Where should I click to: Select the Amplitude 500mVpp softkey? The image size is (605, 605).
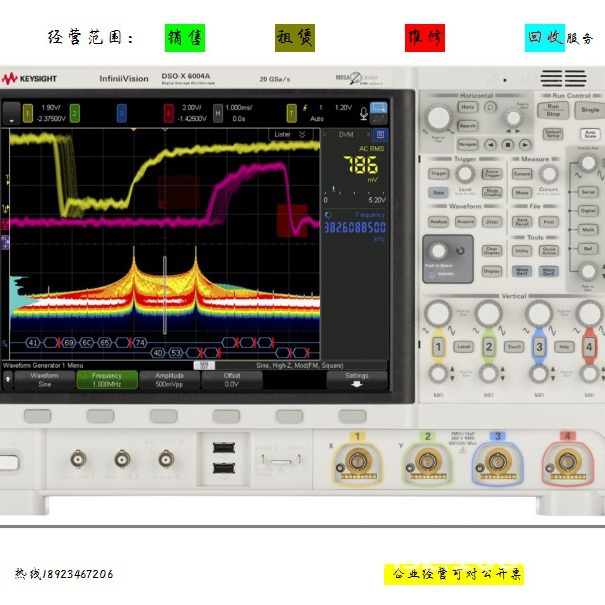click(169, 380)
